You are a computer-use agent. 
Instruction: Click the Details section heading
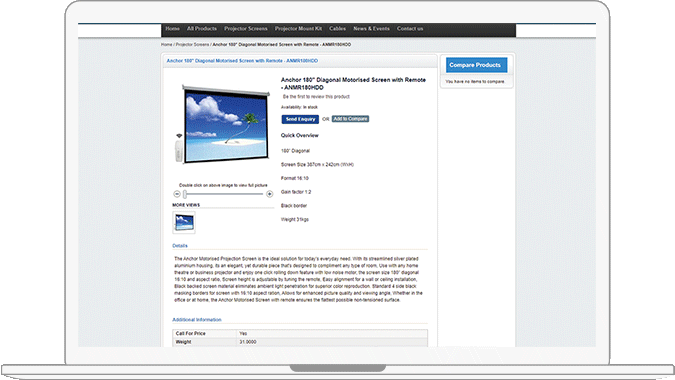(x=180, y=246)
